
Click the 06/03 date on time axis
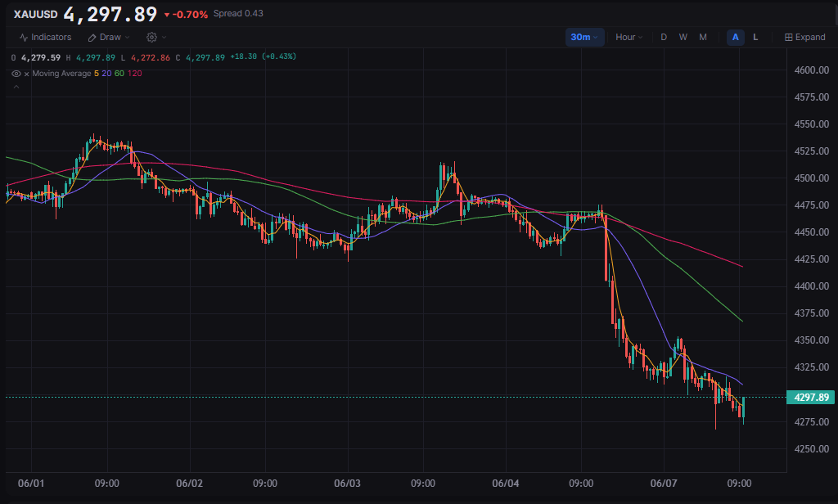click(x=347, y=484)
